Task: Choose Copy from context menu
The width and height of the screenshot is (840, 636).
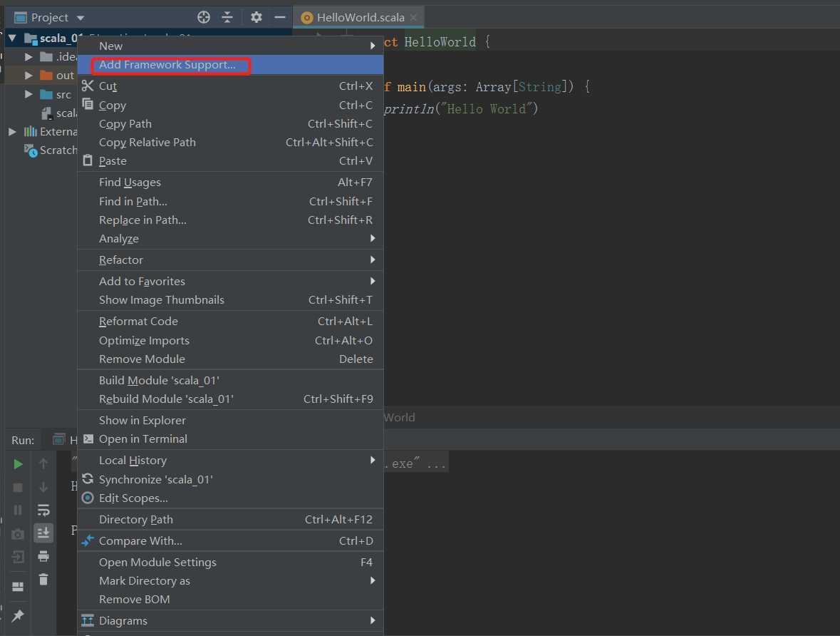Action: [230, 105]
